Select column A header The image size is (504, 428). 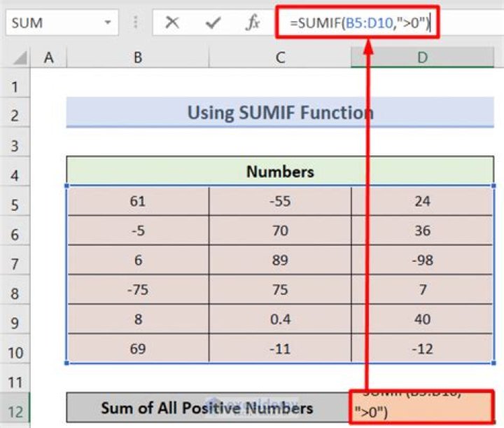pyautogui.click(x=48, y=57)
